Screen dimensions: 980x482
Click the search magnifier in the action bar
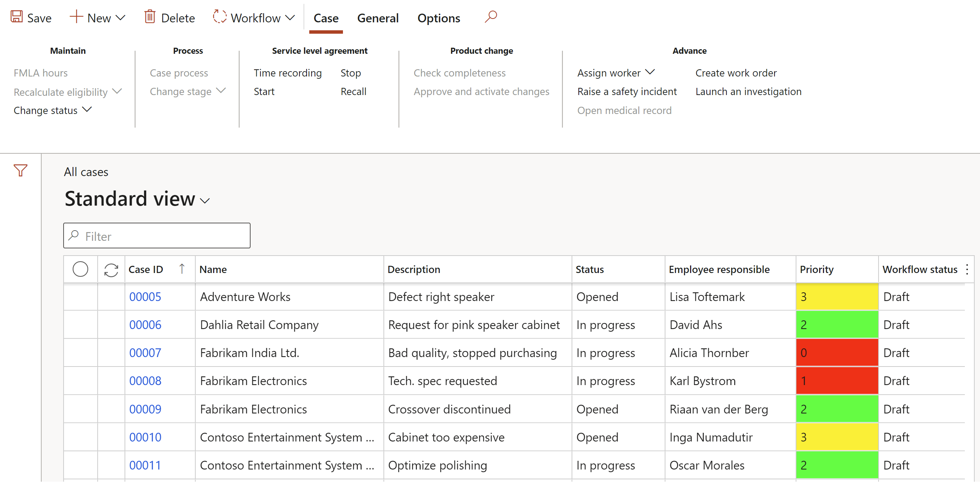[x=491, y=16]
